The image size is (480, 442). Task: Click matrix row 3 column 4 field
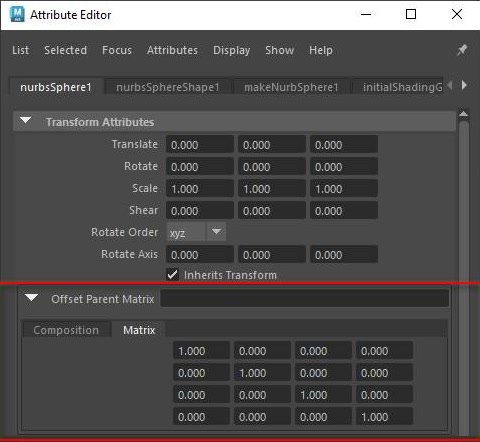tap(384, 395)
